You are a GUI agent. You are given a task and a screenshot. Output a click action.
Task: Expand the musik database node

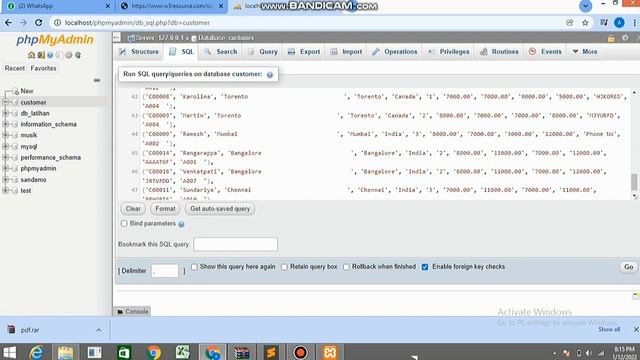(x=6, y=135)
